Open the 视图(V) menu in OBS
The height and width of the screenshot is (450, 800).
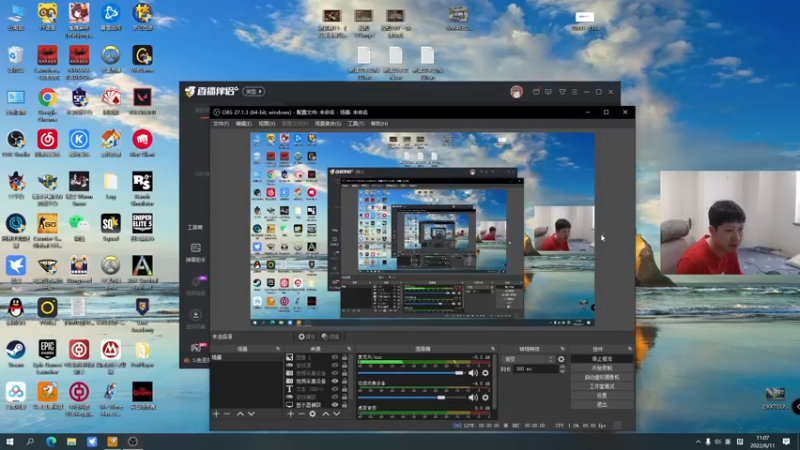point(266,123)
